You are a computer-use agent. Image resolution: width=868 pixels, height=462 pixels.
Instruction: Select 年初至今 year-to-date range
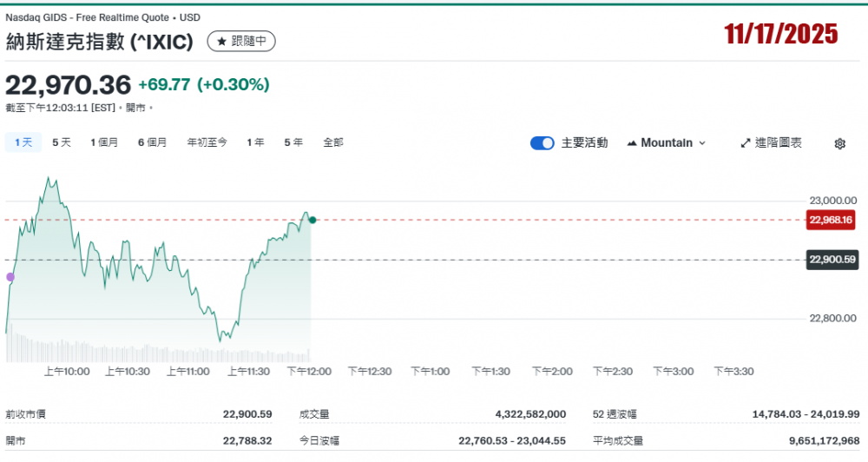(207, 142)
